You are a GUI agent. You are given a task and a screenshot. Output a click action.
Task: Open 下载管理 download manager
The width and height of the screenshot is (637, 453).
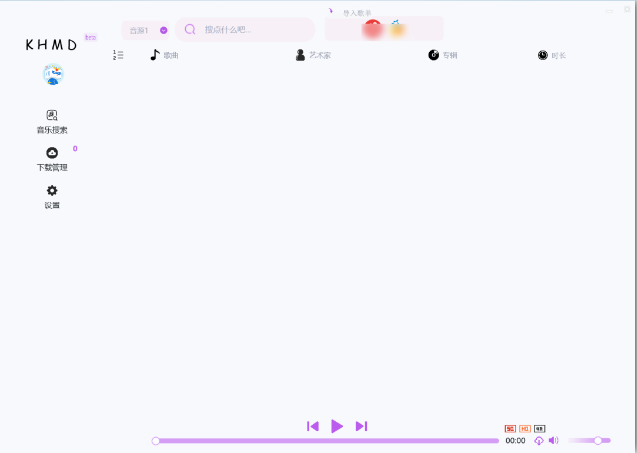point(52,159)
